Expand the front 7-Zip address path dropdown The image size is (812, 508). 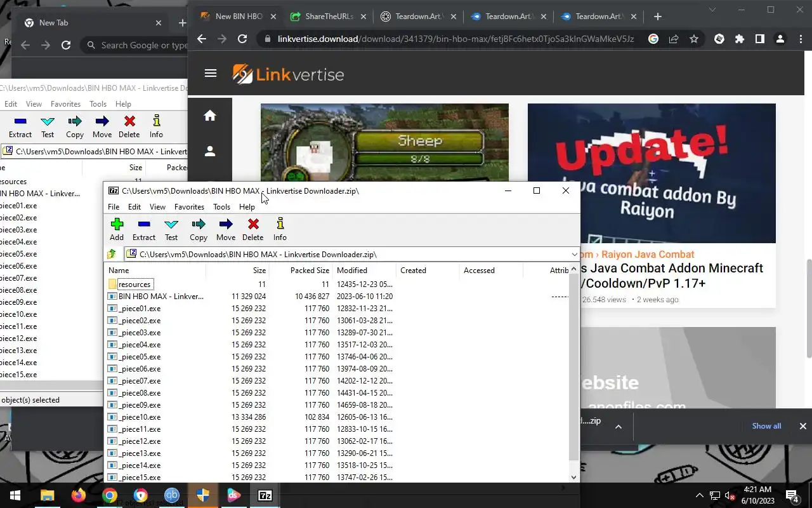574,254
